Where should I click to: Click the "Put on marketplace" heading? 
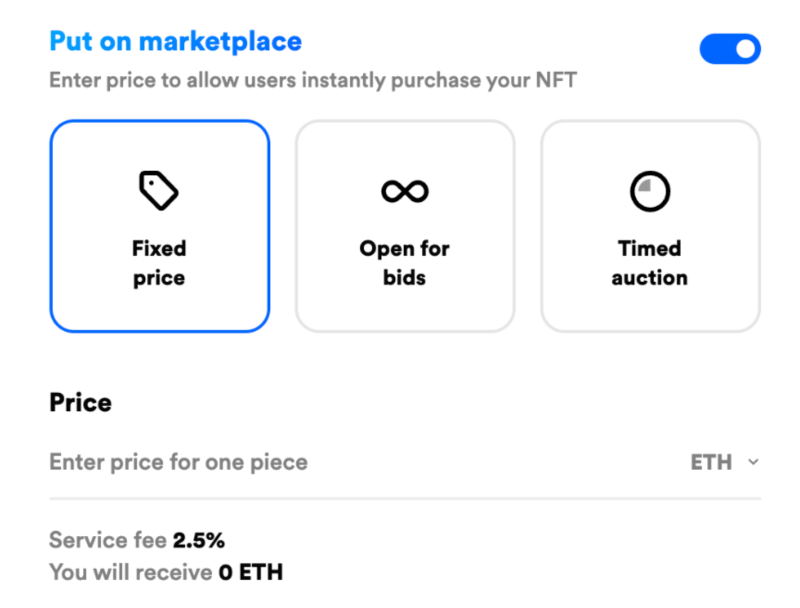point(175,42)
